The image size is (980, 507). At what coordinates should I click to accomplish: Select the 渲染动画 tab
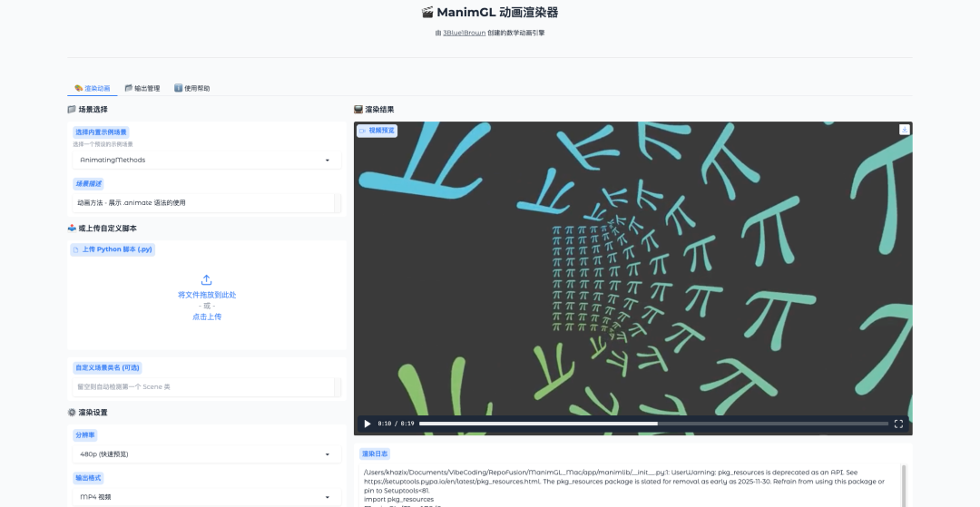tap(92, 88)
